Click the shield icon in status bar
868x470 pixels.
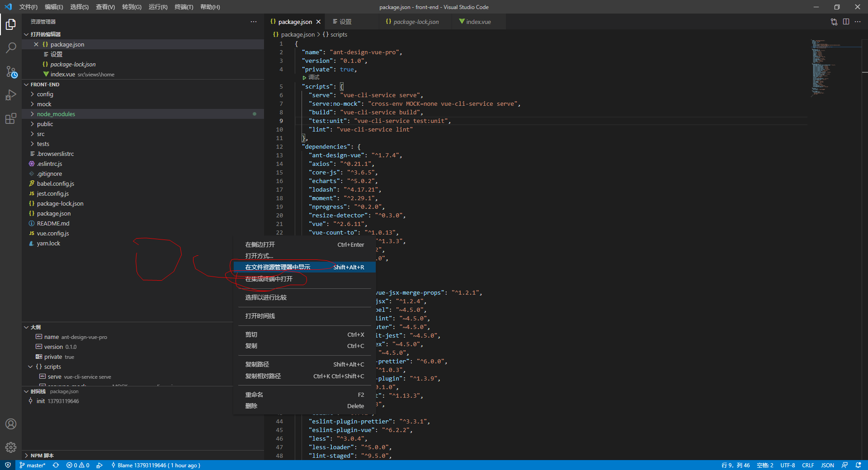click(x=8, y=465)
